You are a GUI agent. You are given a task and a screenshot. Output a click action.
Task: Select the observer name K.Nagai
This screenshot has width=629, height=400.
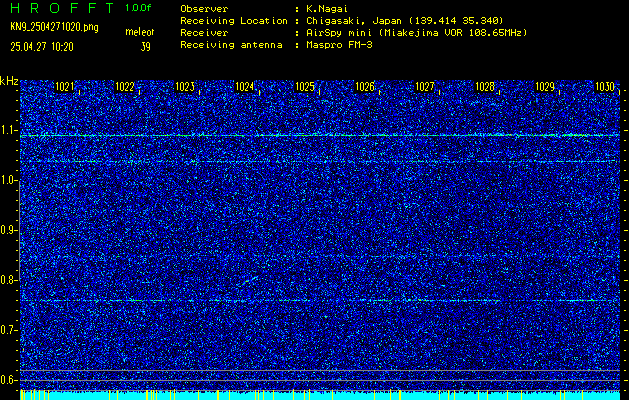(327, 9)
